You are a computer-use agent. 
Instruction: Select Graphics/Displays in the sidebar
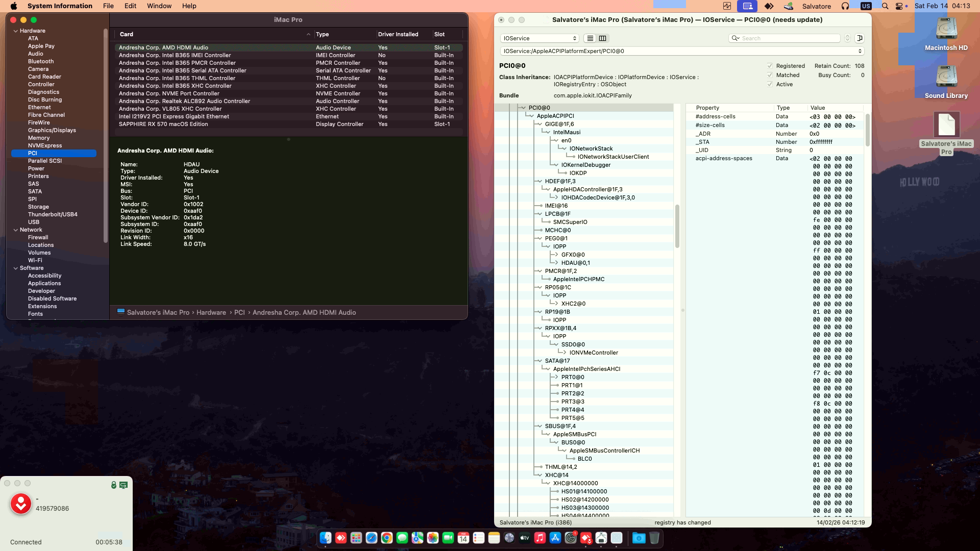pyautogui.click(x=52, y=130)
